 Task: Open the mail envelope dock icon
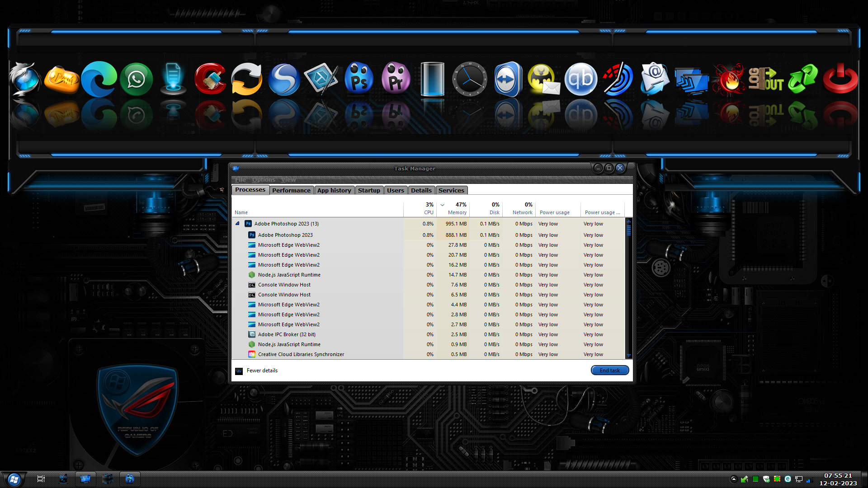pyautogui.click(x=655, y=79)
